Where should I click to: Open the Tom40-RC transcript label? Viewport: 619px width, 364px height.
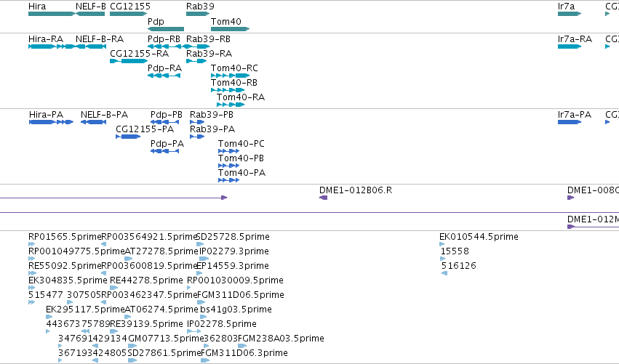click(x=234, y=68)
